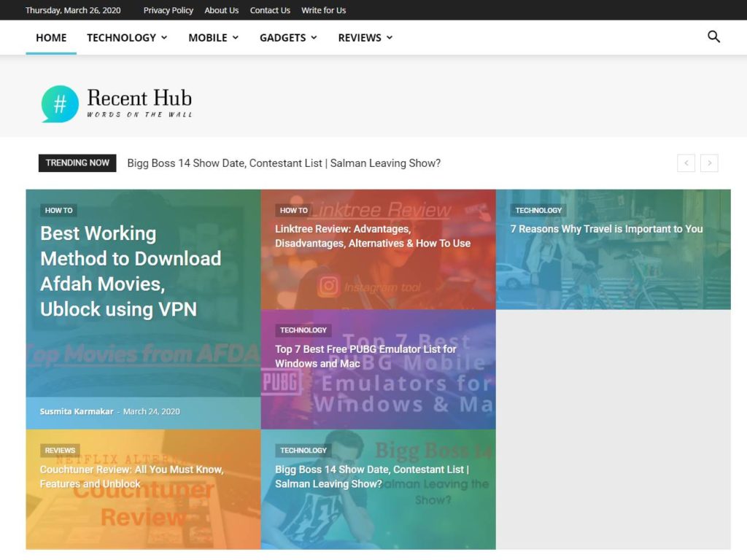Open Bigg Boss 14 article card title
Screen dimensions: 747x560
pyautogui.click(x=371, y=477)
